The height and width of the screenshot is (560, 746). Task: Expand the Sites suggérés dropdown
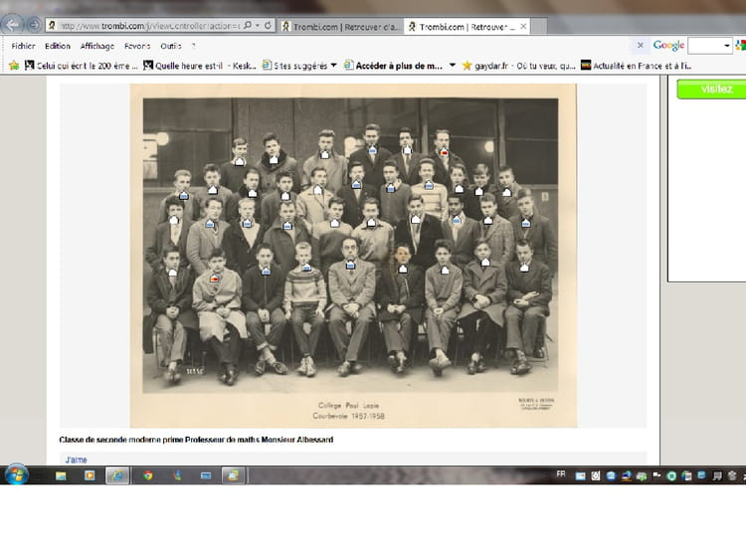click(x=333, y=66)
